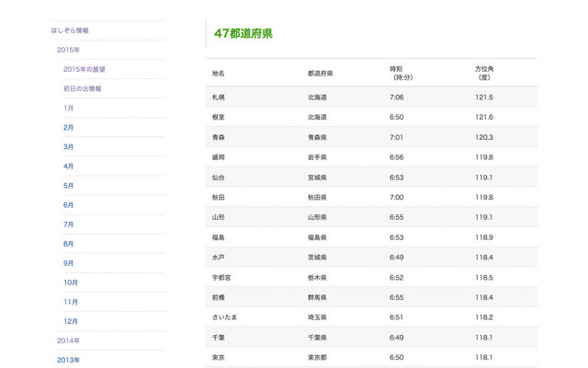Click the 121.6 azimuth value
This screenshot has width=588, height=368.
[484, 117]
